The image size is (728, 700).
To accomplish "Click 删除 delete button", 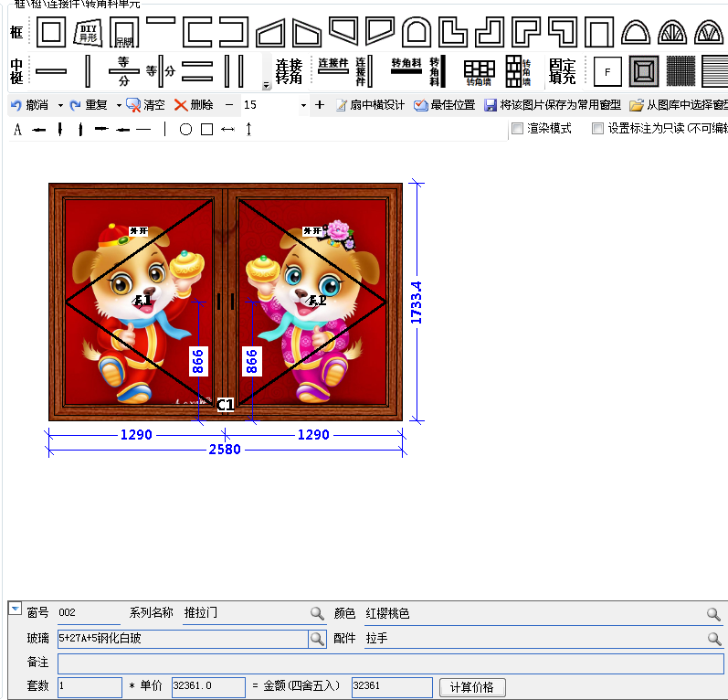I will [194, 105].
